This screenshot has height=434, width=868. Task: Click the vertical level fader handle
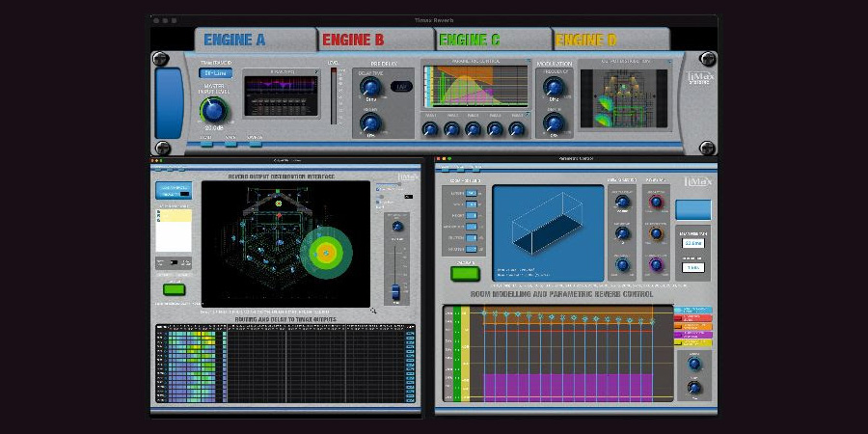click(395, 290)
